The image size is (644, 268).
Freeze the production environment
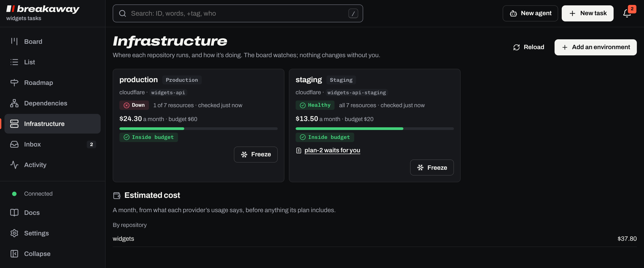[x=256, y=154]
